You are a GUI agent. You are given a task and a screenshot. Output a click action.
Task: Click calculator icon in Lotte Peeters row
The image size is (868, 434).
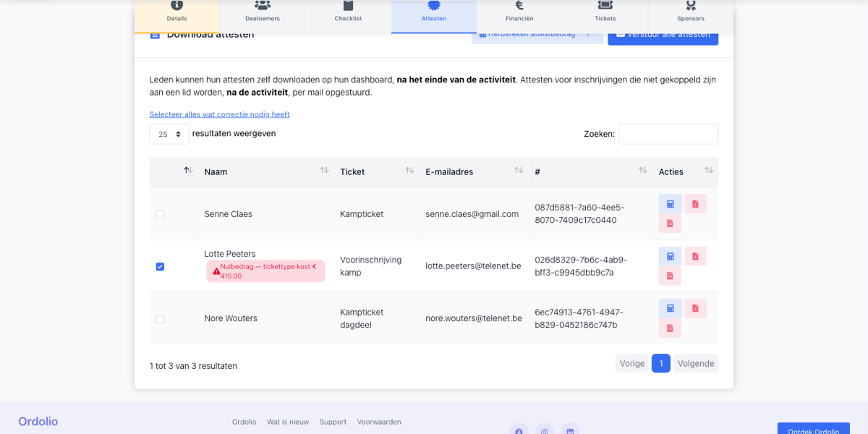670,256
